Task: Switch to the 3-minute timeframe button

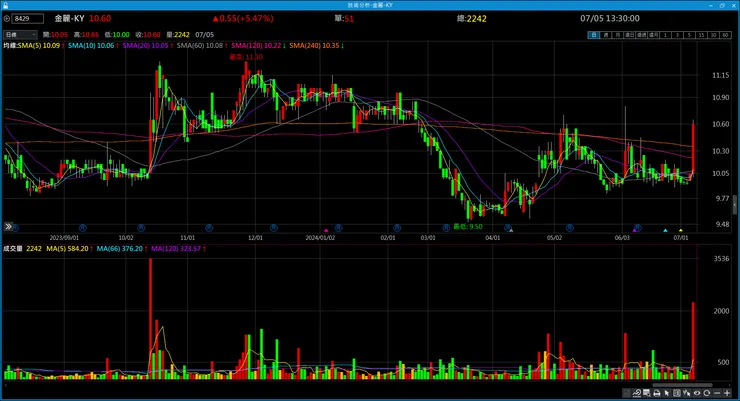Action: pos(677,35)
